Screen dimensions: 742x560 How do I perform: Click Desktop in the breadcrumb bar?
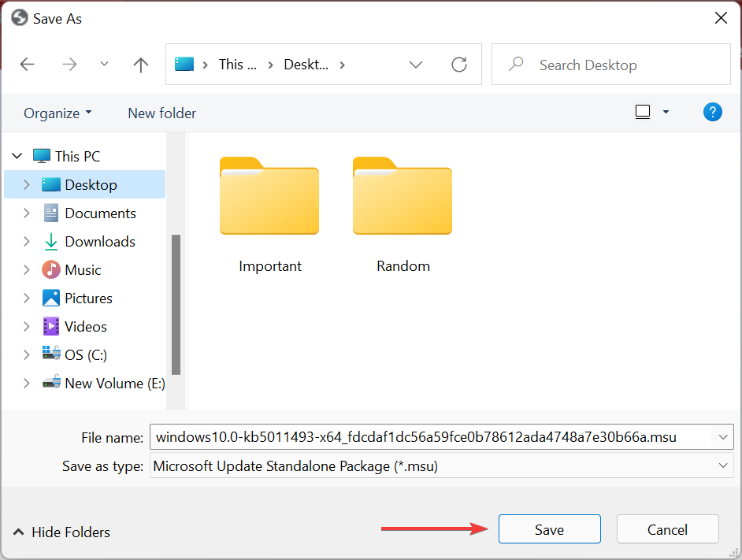(x=307, y=65)
